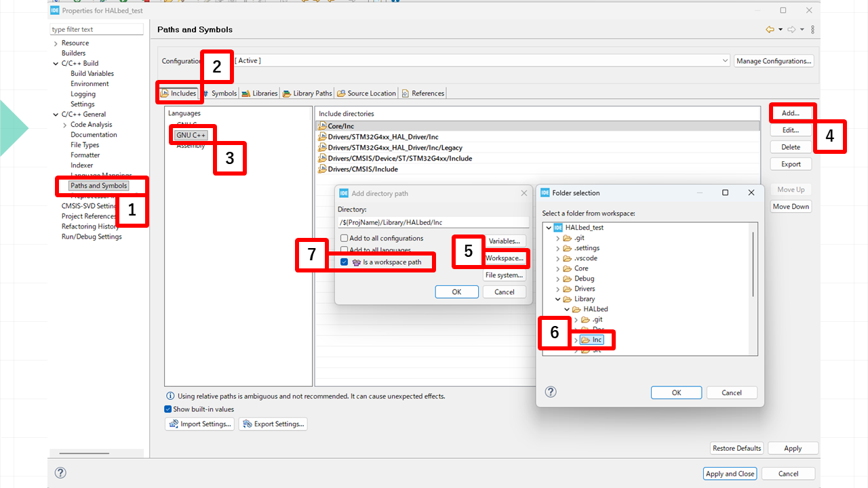The image size is (868, 488).
Task: Open the Library Paths tab
Action: (309, 94)
